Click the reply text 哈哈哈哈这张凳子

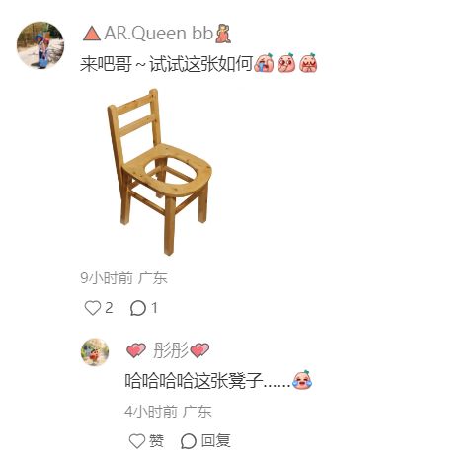[x=194, y=381]
